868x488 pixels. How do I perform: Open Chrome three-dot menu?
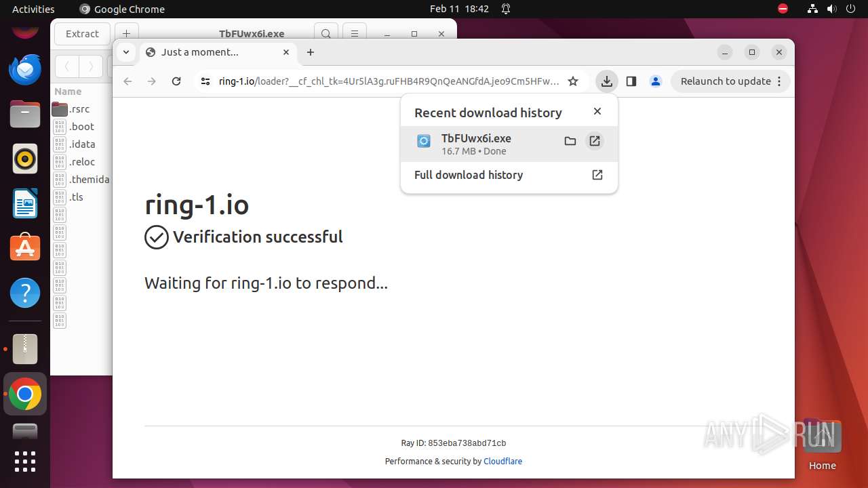(x=779, y=81)
